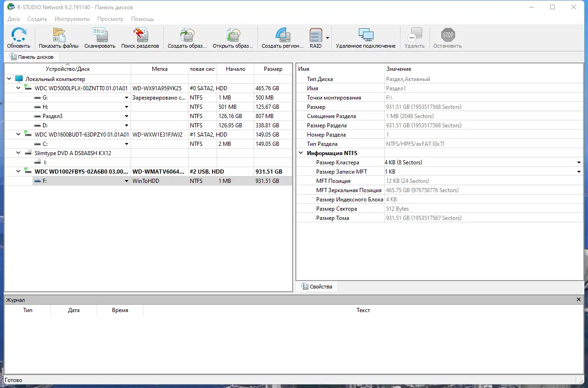This screenshot has height=388, width=588.
Task: Collapse the Slimtype DVD node
Action: [19, 153]
